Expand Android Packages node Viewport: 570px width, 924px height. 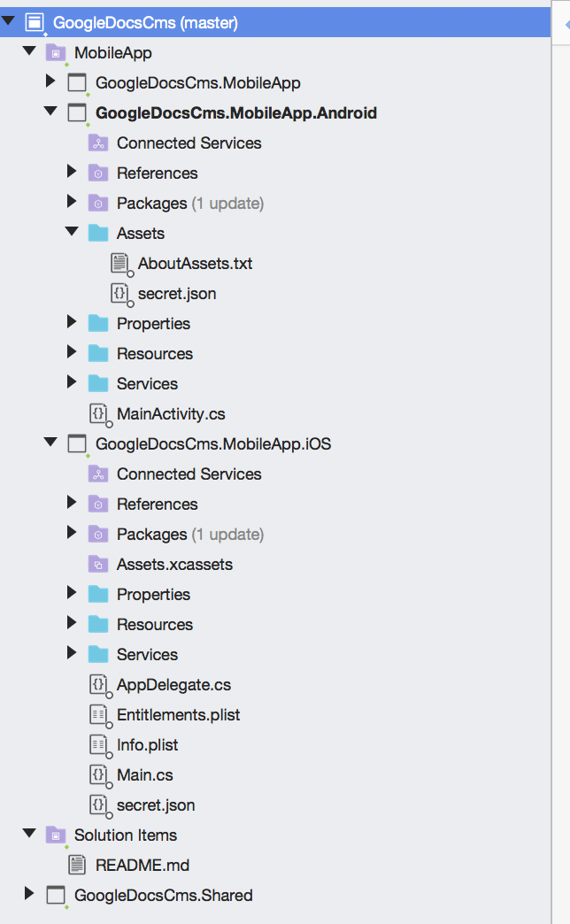(72, 202)
